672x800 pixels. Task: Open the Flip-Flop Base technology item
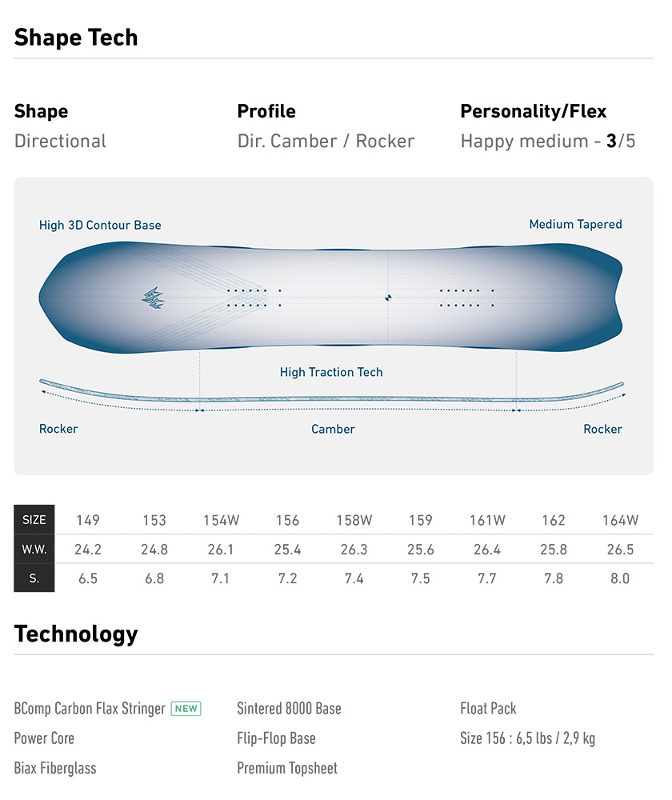tap(276, 738)
